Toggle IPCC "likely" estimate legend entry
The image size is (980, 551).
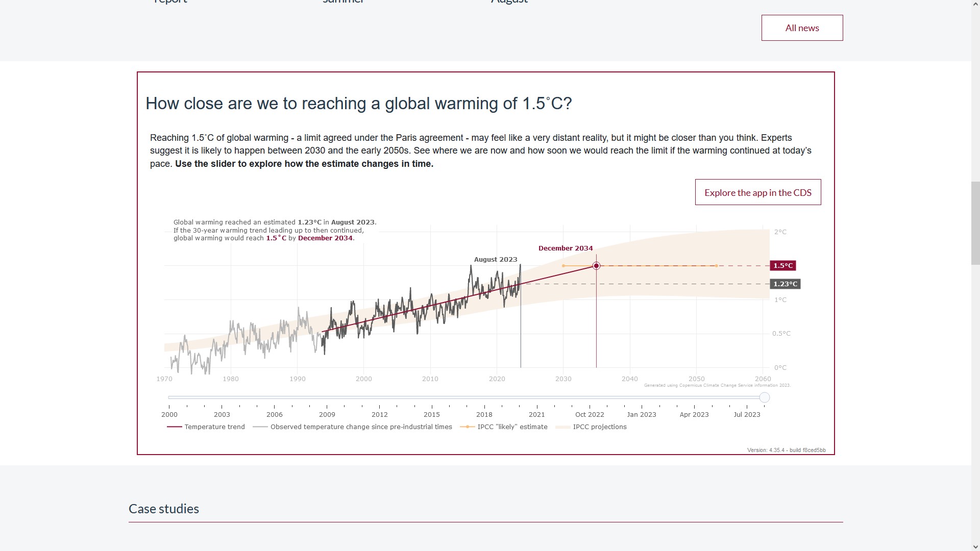pyautogui.click(x=504, y=427)
